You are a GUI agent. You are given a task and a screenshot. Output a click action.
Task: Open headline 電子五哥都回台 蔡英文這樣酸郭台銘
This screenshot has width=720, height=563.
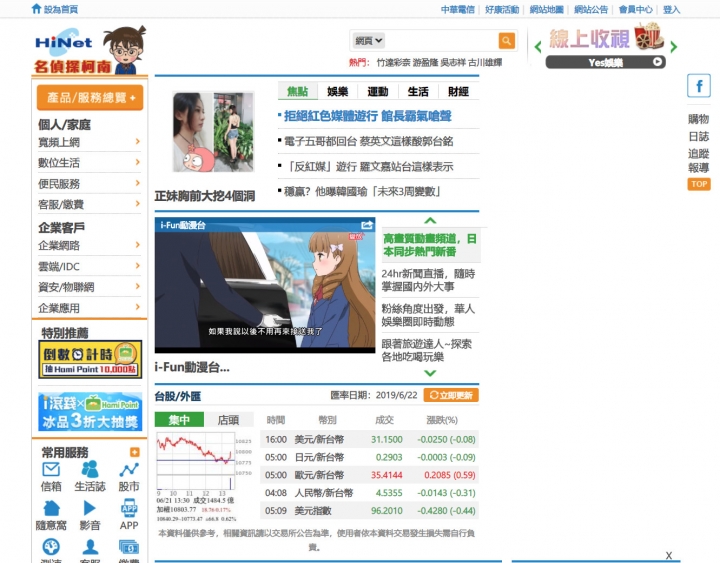point(369,141)
